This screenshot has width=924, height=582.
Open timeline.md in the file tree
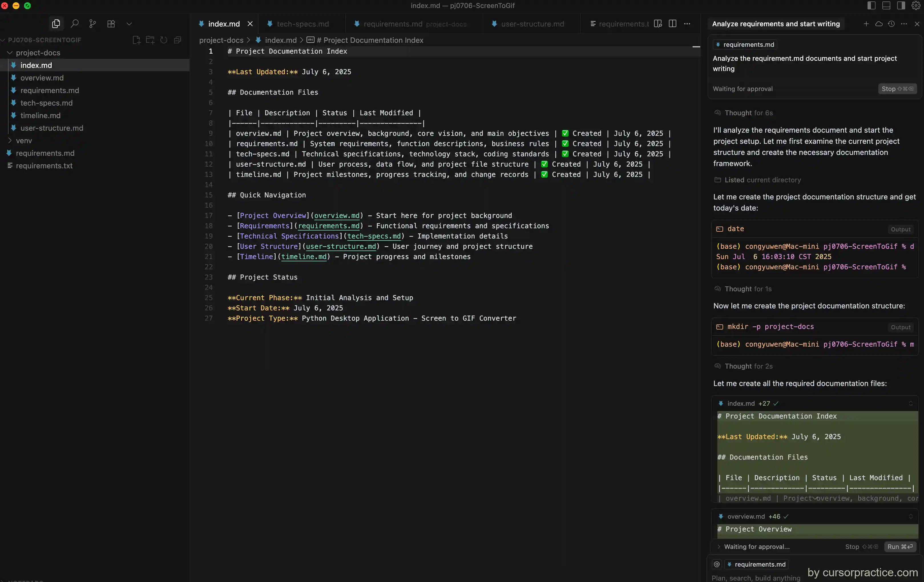(x=40, y=115)
